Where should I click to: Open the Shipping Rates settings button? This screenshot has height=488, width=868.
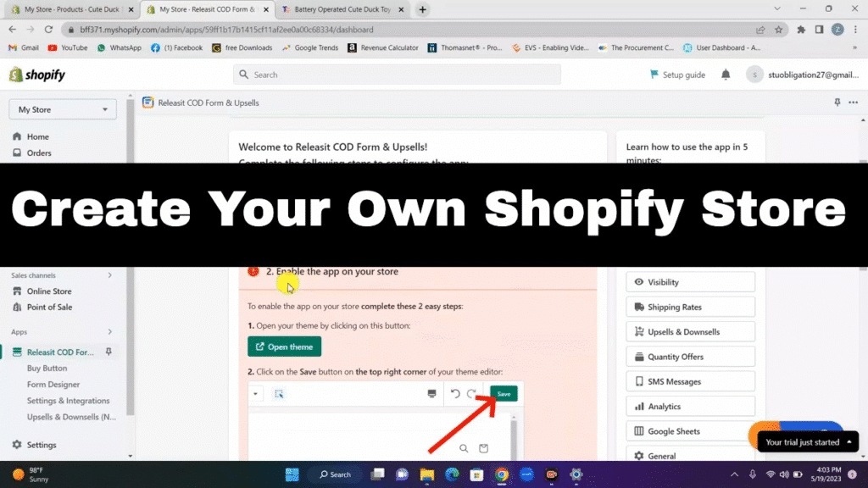click(x=690, y=307)
